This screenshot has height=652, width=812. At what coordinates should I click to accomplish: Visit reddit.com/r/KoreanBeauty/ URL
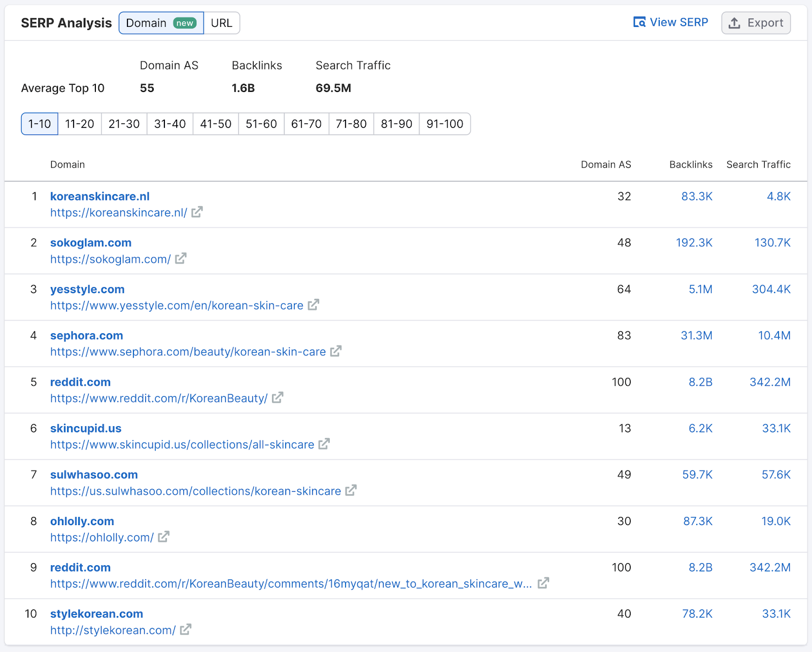coord(159,398)
